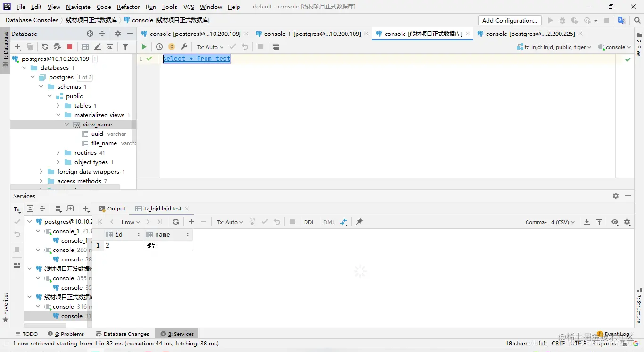Toggle tool window quick access in status bar corner
The height and width of the screenshot is (352, 644).
pos(5,344)
